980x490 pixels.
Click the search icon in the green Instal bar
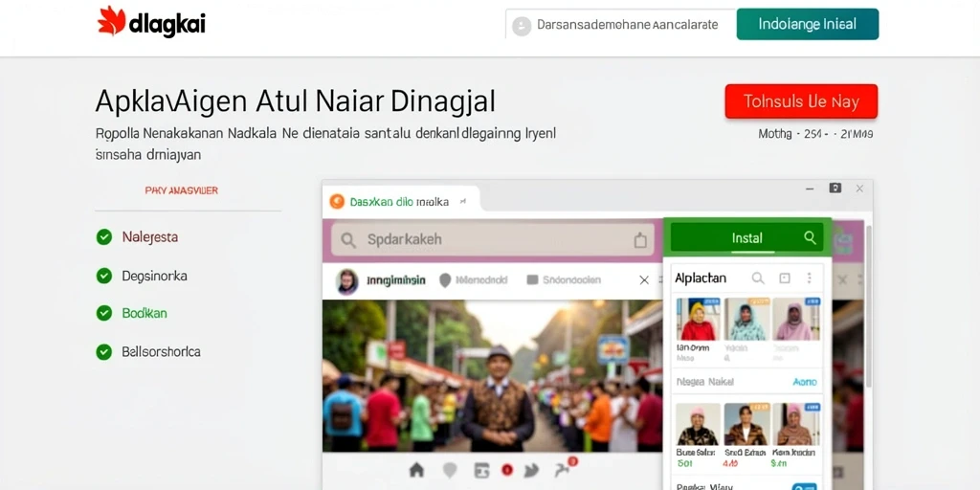pyautogui.click(x=810, y=237)
